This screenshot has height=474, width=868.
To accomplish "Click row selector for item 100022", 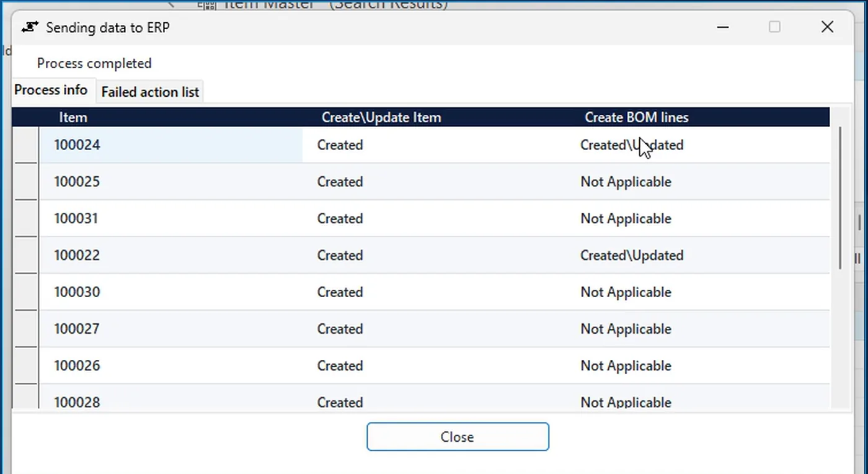I will coord(26,255).
